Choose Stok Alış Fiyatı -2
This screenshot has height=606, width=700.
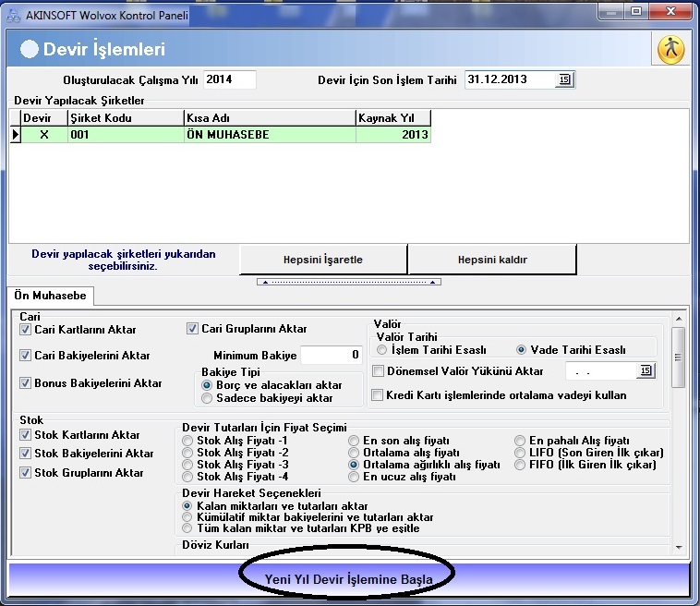click(187, 453)
